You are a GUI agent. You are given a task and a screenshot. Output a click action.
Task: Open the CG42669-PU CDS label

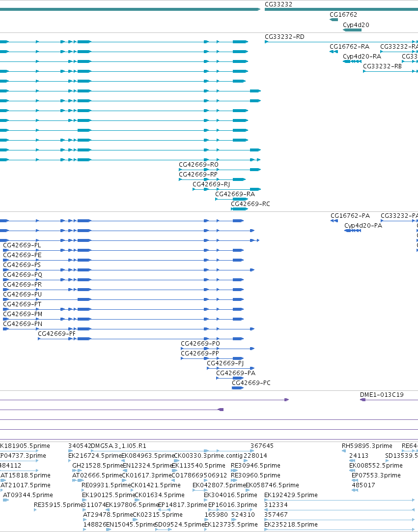tap(23, 295)
